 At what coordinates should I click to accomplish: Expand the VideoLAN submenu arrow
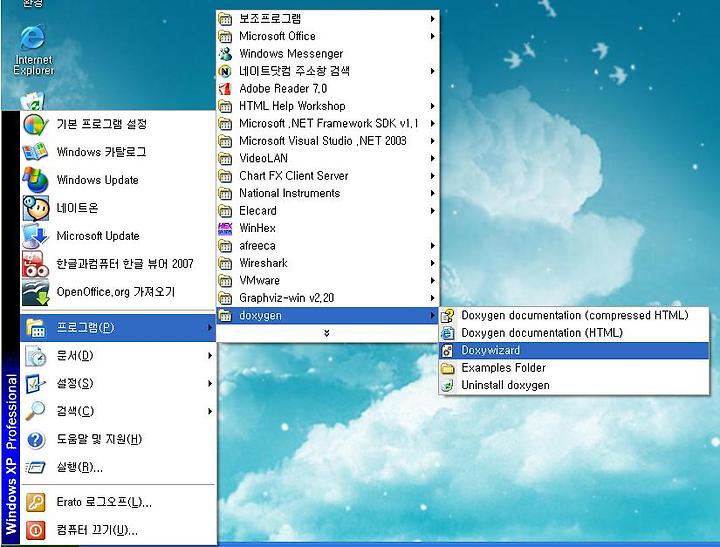(433, 158)
